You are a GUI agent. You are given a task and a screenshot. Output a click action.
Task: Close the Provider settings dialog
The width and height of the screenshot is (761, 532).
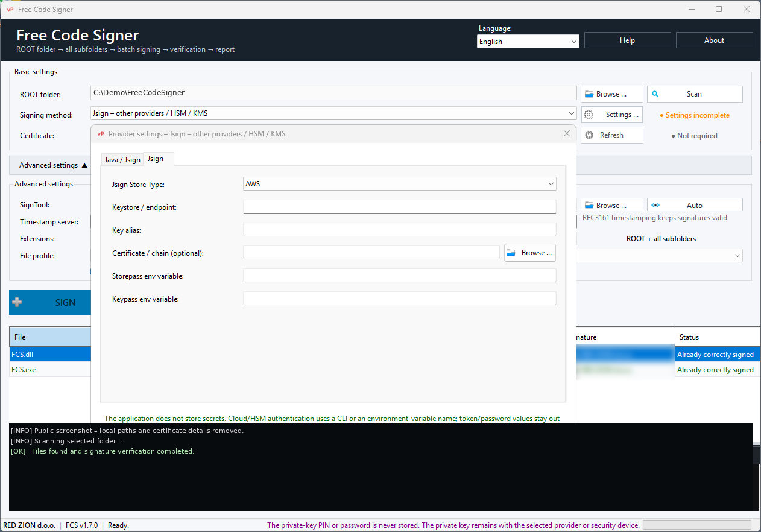pos(567,133)
